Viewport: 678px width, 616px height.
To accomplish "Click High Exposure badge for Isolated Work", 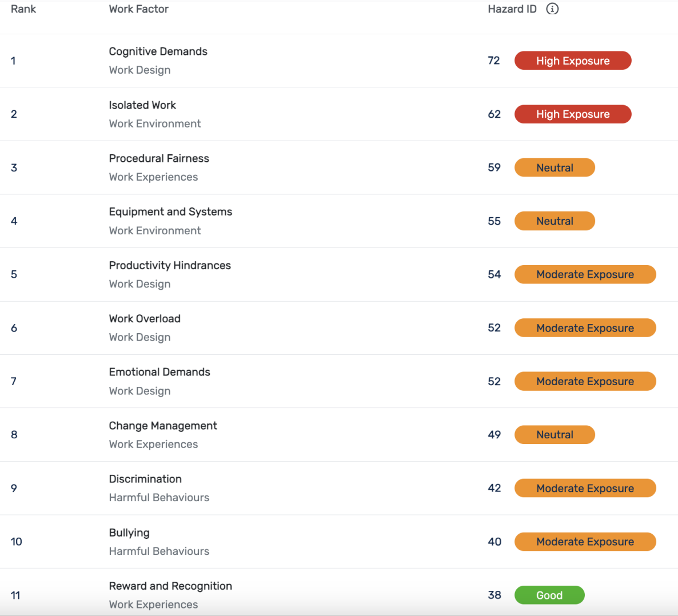I will (x=572, y=114).
